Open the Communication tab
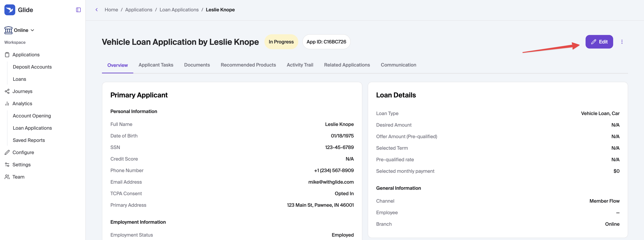Viewport: 644px width, 240px height. [398, 65]
